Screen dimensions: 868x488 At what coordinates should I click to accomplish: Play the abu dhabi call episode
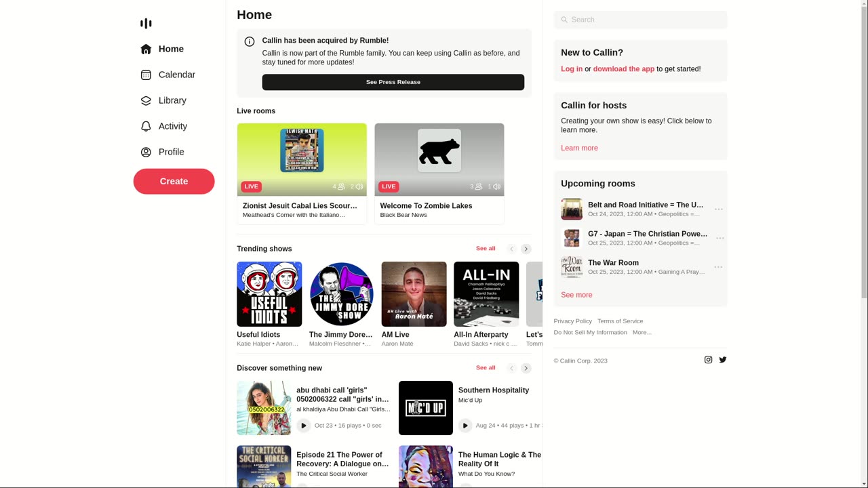coord(303,426)
